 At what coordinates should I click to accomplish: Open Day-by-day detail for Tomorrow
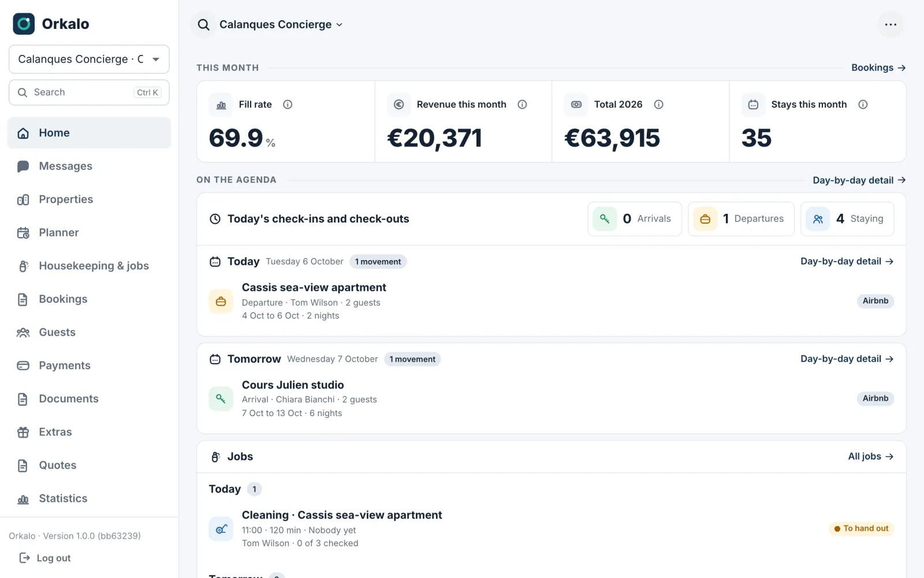pyautogui.click(x=847, y=359)
